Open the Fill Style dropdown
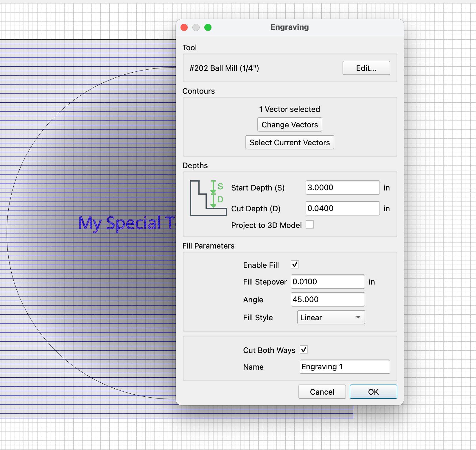476x450 pixels. [x=331, y=317]
